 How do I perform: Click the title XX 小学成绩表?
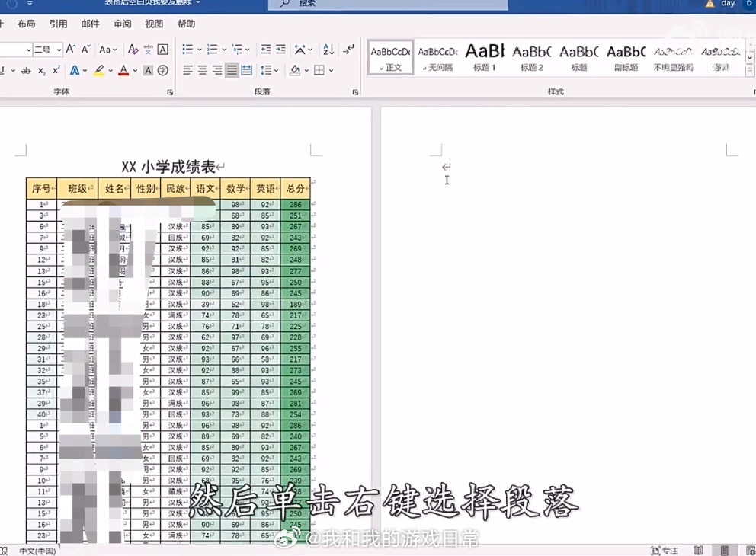point(168,168)
